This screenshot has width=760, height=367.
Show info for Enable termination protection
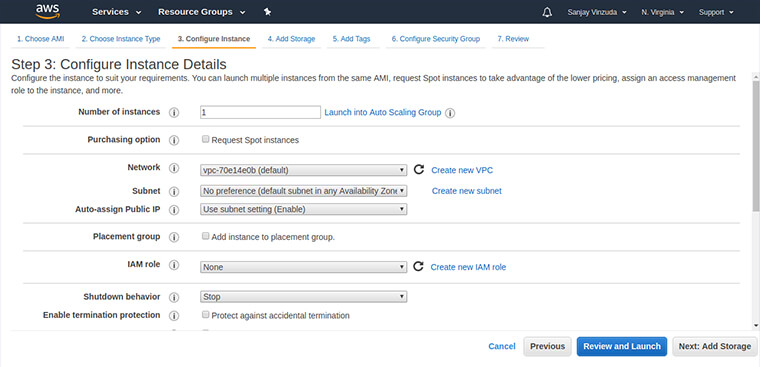point(174,316)
